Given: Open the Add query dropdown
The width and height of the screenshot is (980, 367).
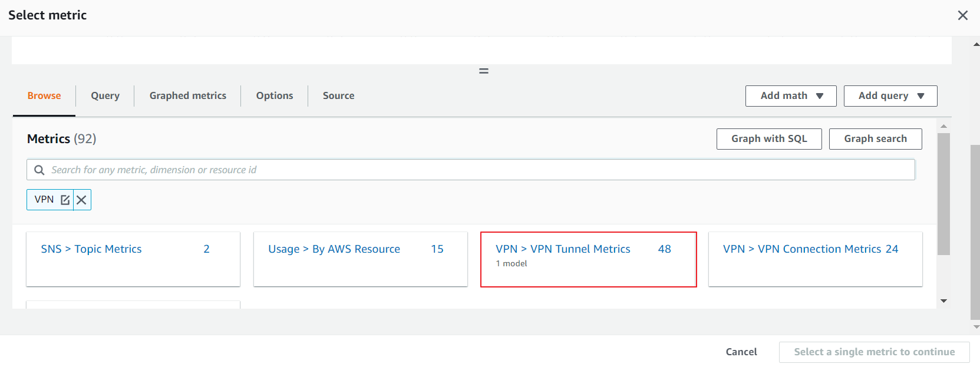Looking at the screenshot, I should [890, 96].
